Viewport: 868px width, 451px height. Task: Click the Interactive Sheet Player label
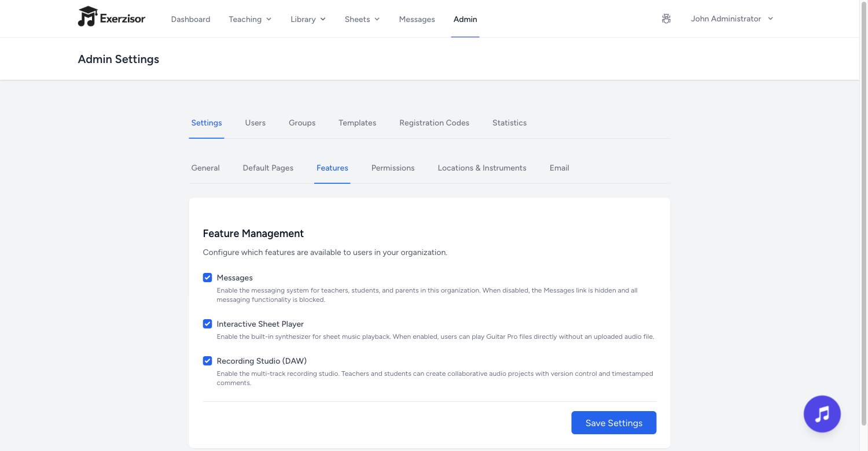point(260,324)
